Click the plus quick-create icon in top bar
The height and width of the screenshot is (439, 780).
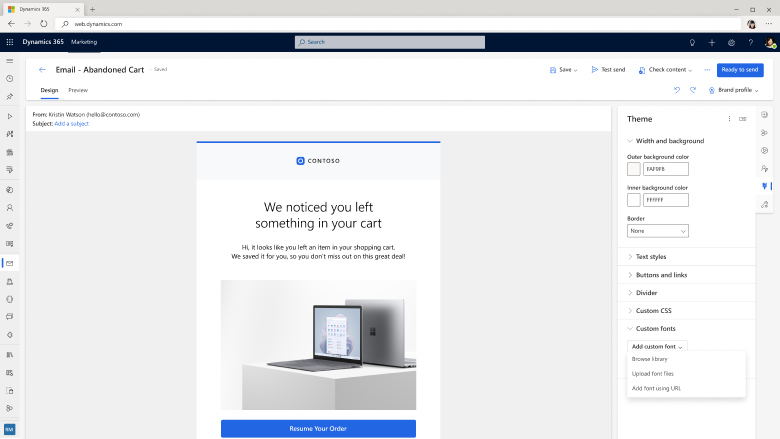pos(712,43)
